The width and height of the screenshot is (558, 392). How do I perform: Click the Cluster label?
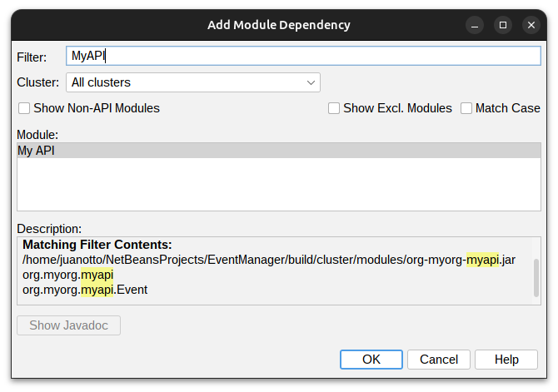[x=37, y=82]
